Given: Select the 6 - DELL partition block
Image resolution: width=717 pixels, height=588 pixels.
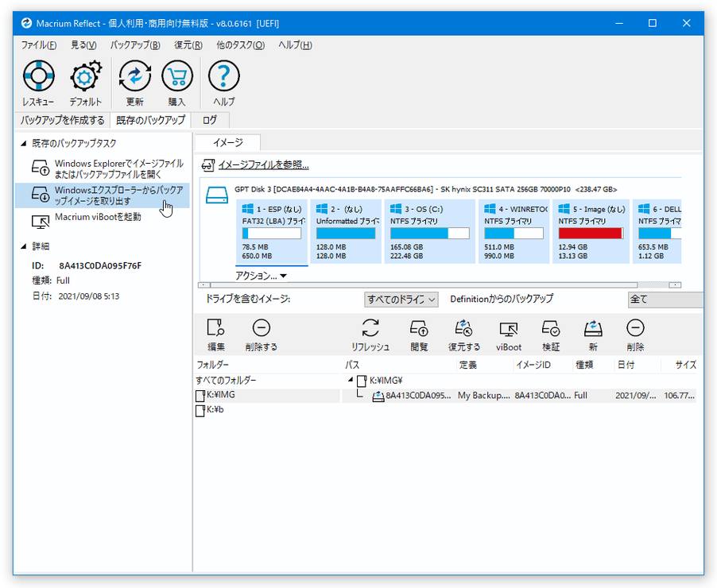Looking at the screenshot, I should click(657, 231).
